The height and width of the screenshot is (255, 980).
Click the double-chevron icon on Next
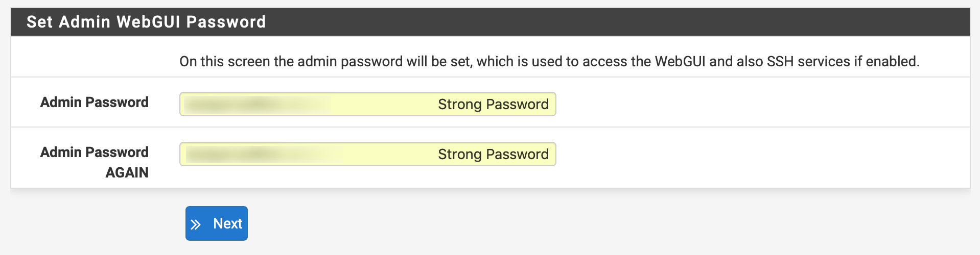point(196,224)
